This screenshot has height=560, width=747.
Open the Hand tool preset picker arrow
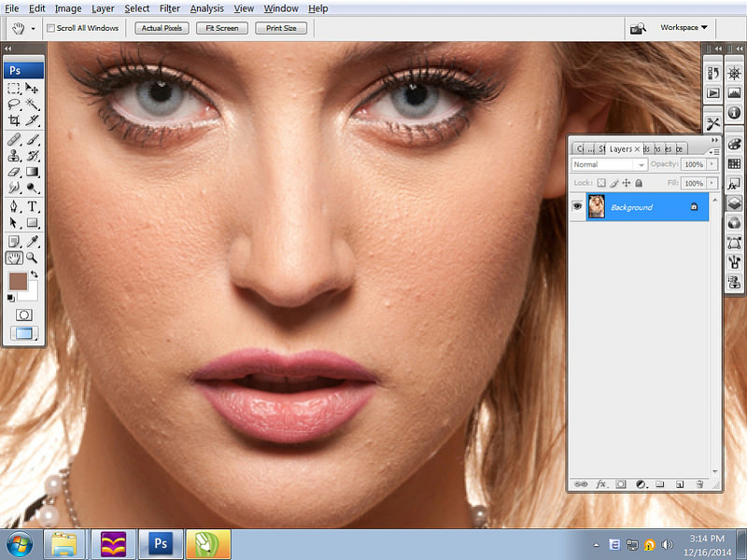(33, 29)
